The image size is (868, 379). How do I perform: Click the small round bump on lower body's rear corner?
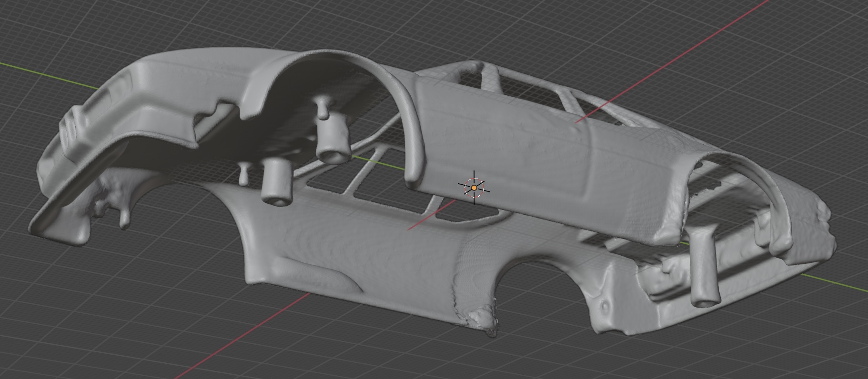click(606, 305)
